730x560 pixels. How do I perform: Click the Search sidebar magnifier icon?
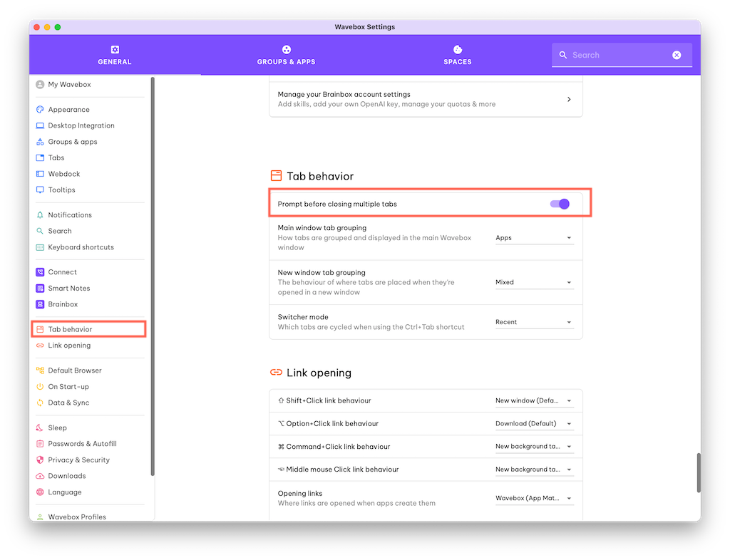[x=40, y=231]
